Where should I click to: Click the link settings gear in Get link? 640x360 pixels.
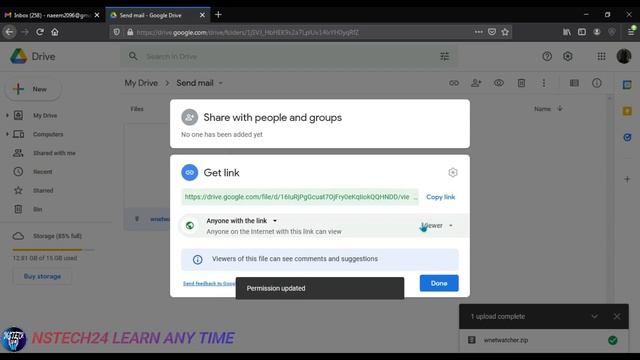(452, 173)
